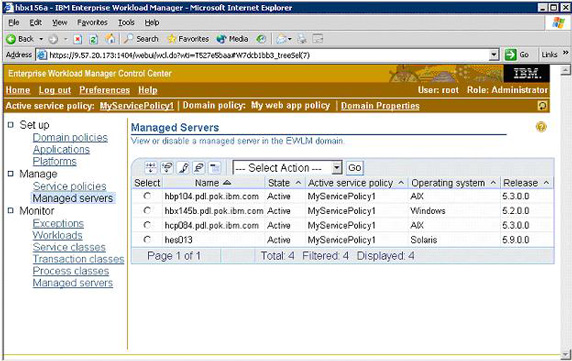Open the Mail icon dropdown arrow
The height and width of the screenshot is (361, 572).
(290, 39)
